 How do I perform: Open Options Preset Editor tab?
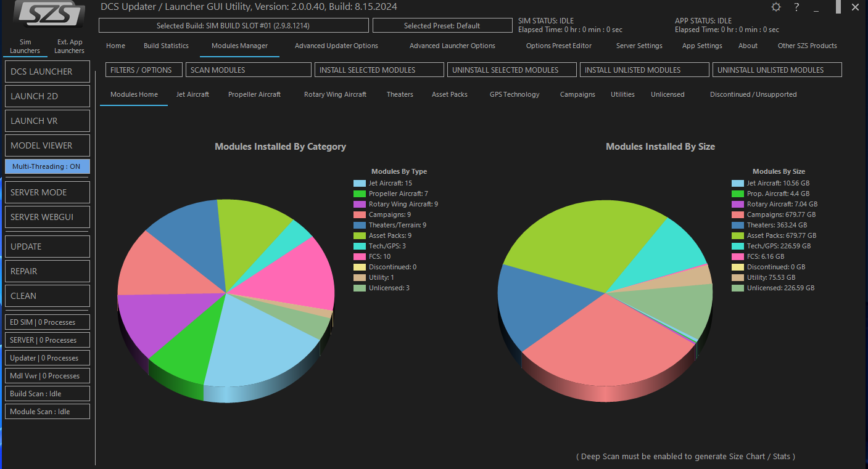click(559, 46)
